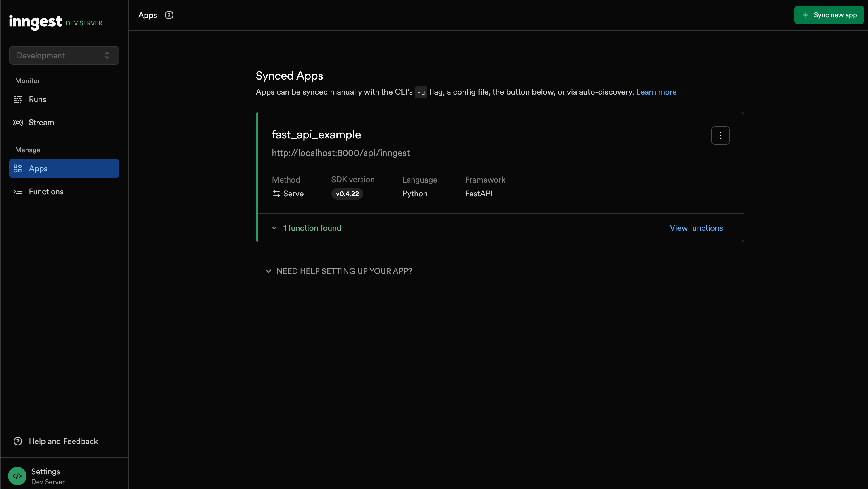
Task: Go to Runs in the sidebar
Action: pos(37,99)
